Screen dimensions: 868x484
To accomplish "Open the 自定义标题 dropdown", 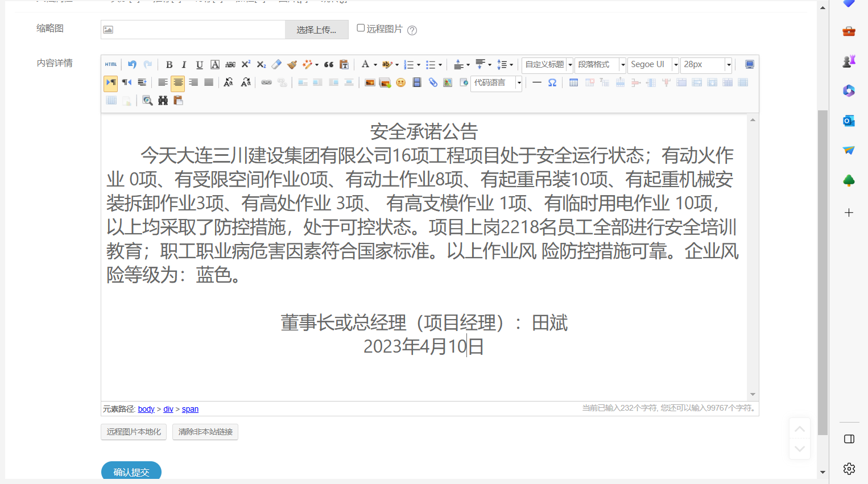I will (547, 64).
